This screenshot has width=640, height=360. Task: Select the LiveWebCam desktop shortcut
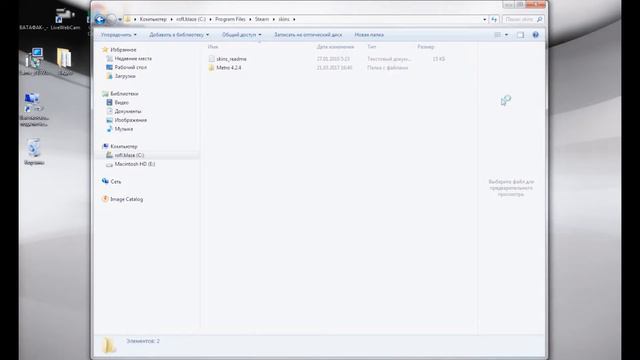(65, 19)
